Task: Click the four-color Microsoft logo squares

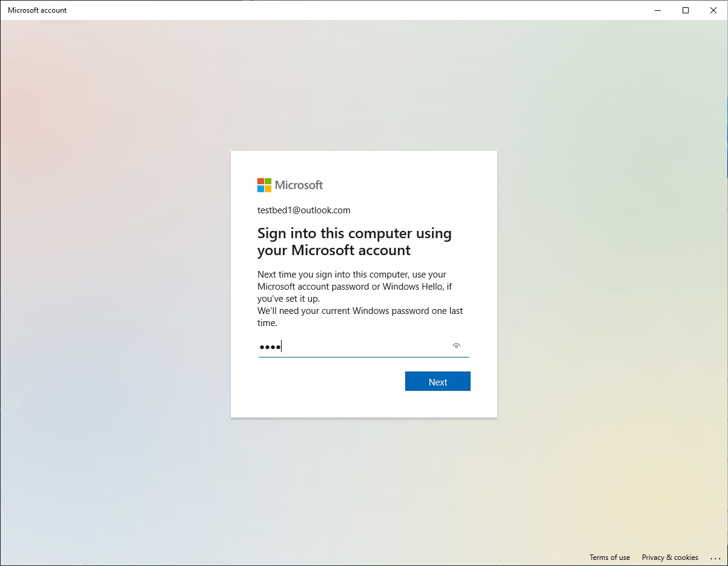Action: pos(264,185)
